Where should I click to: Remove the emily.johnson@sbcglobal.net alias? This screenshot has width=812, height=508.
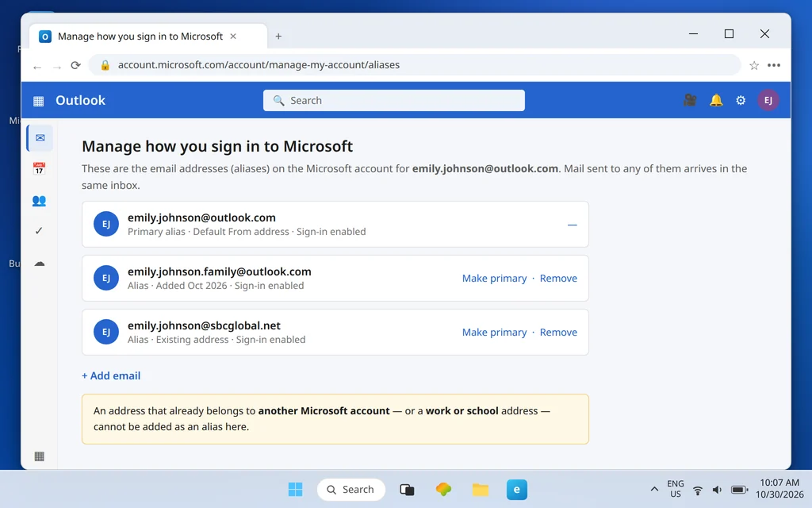click(x=558, y=333)
